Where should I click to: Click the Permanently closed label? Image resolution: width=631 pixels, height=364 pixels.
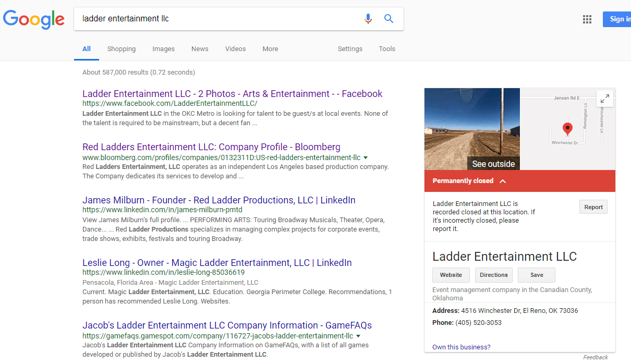click(x=463, y=181)
